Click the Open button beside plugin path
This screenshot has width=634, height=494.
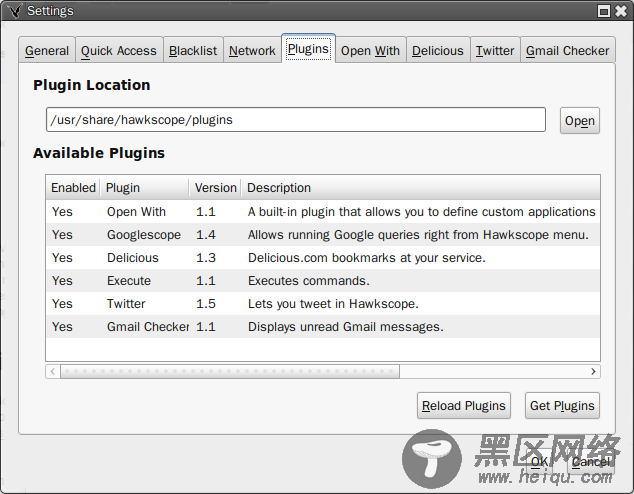coord(580,120)
